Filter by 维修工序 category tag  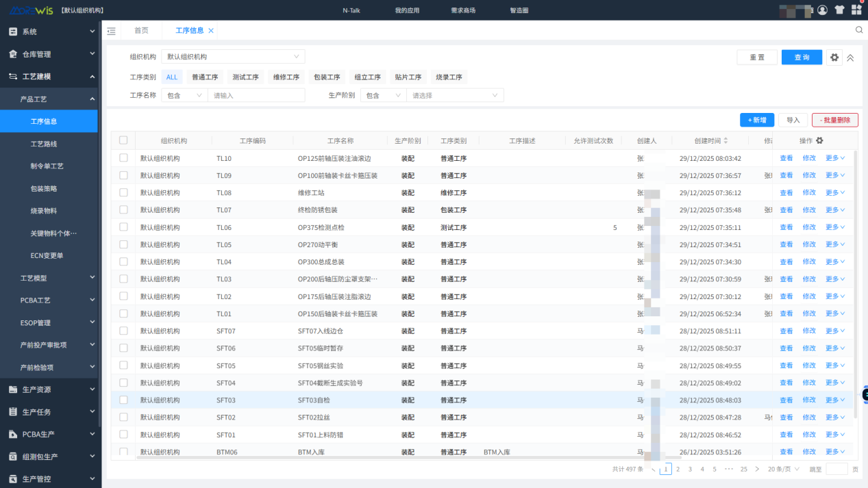[286, 77]
